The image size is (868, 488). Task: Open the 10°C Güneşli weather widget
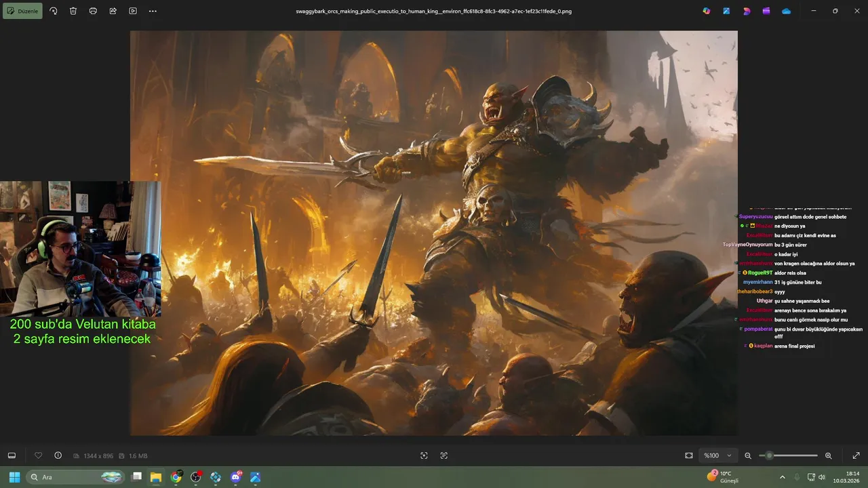click(722, 477)
